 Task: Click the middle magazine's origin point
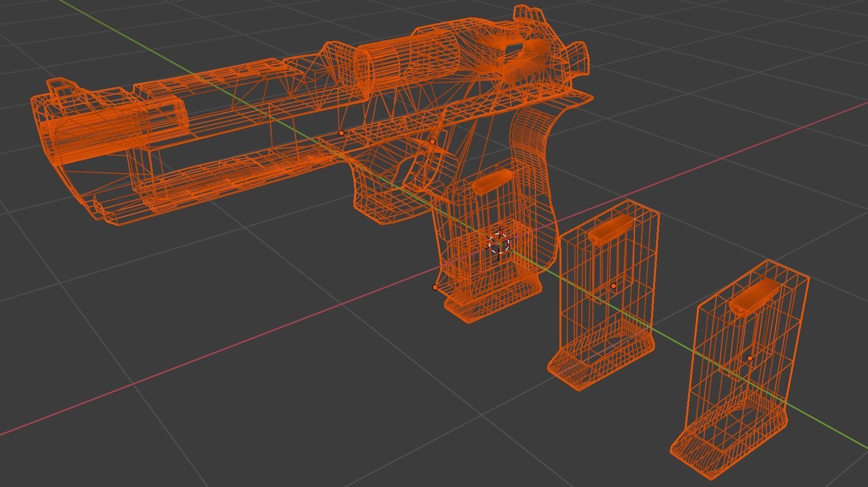tap(613, 286)
